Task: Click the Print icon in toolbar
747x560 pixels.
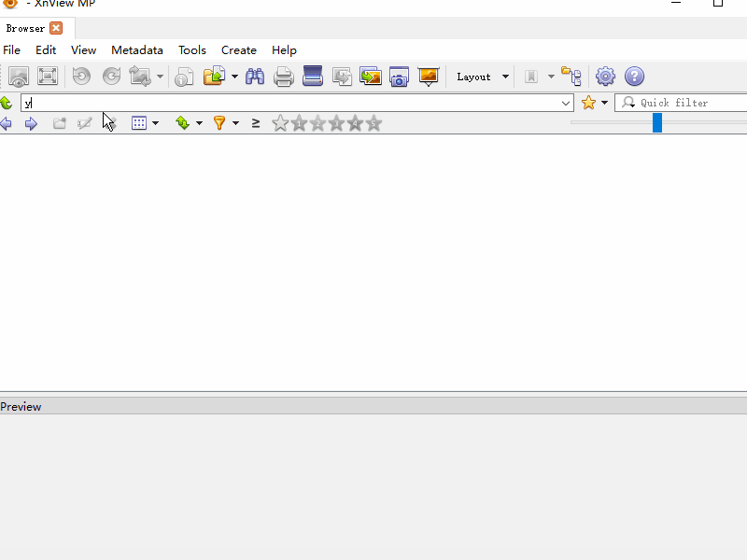Action: (284, 77)
